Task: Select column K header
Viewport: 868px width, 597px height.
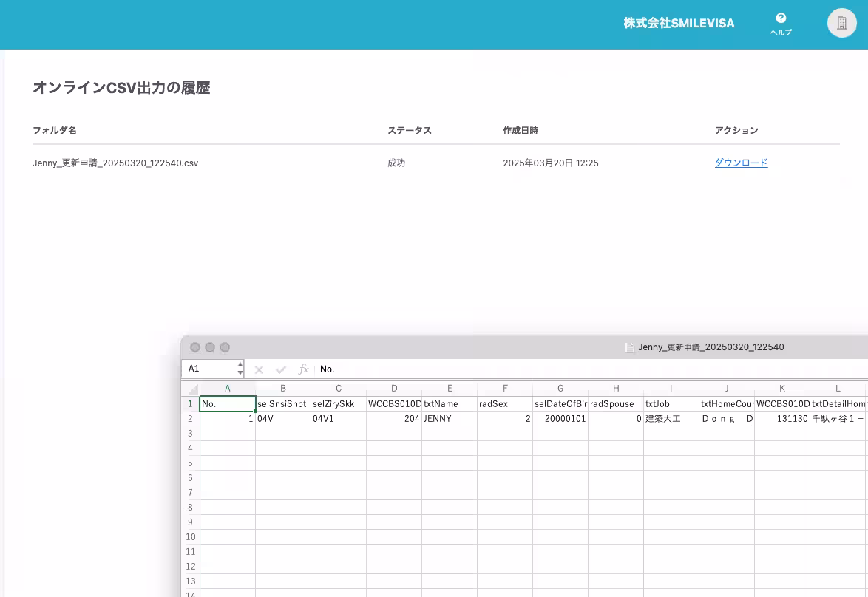Action: [x=782, y=389]
